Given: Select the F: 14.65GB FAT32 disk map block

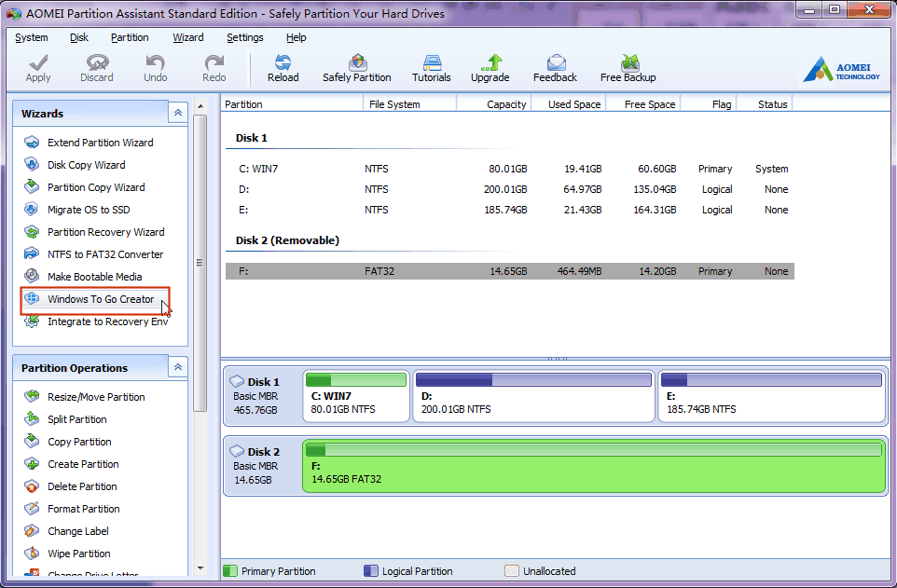Looking at the screenshot, I should 594,466.
